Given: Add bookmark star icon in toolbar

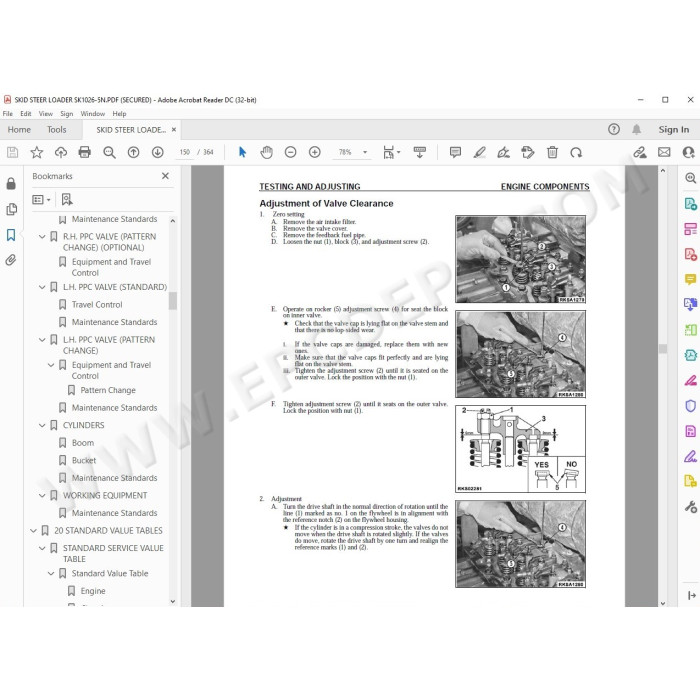Looking at the screenshot, I should [37, 153].
